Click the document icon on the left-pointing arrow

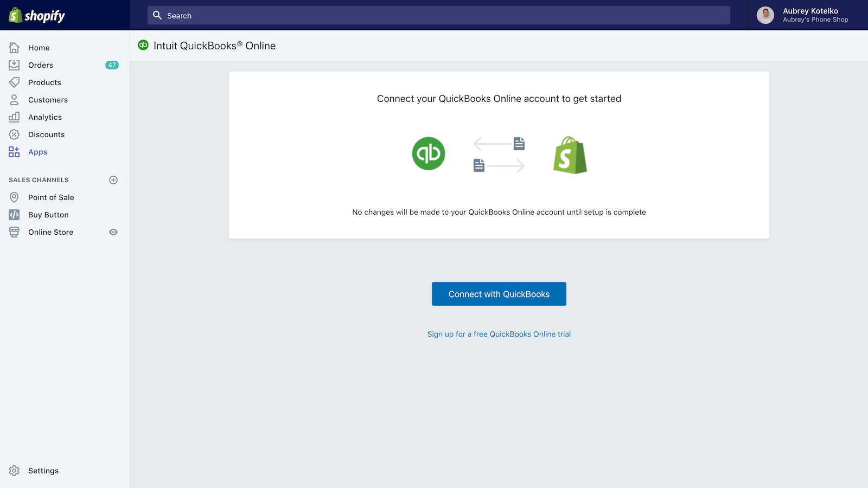click(519, 144)
